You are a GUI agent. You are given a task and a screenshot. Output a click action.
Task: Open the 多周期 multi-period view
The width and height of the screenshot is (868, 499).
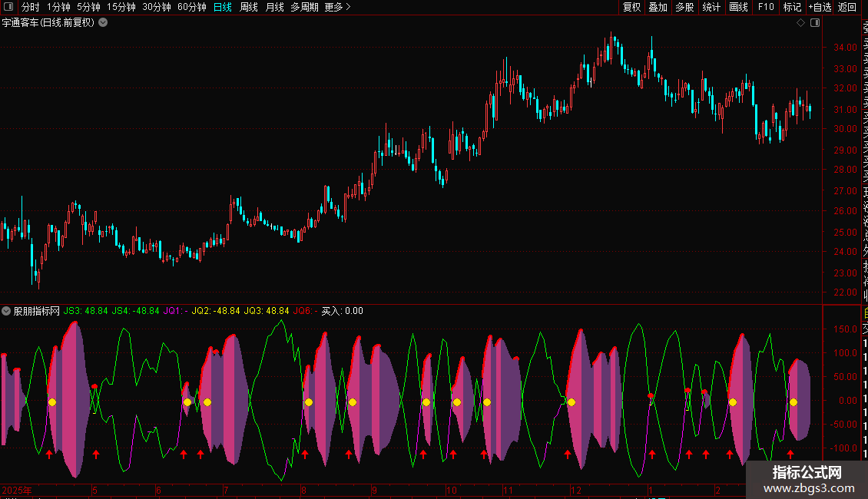point(304,7)
